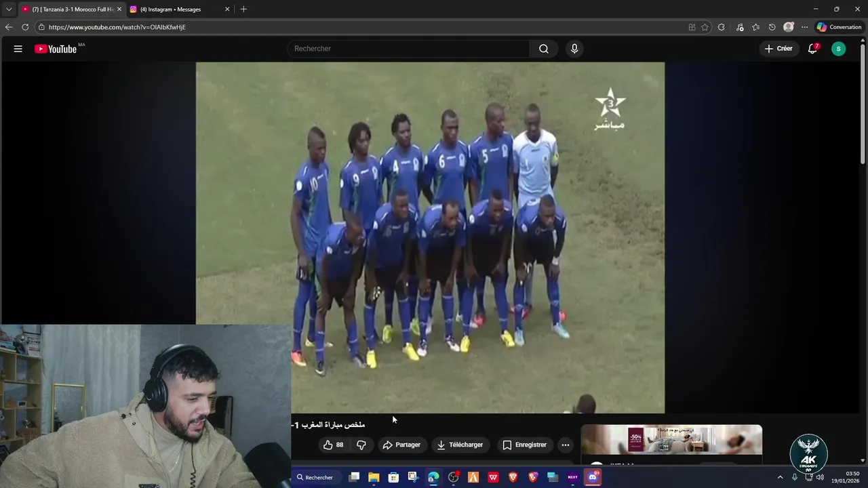Click the Créer button
868x488 pixels.
(778, 49)
